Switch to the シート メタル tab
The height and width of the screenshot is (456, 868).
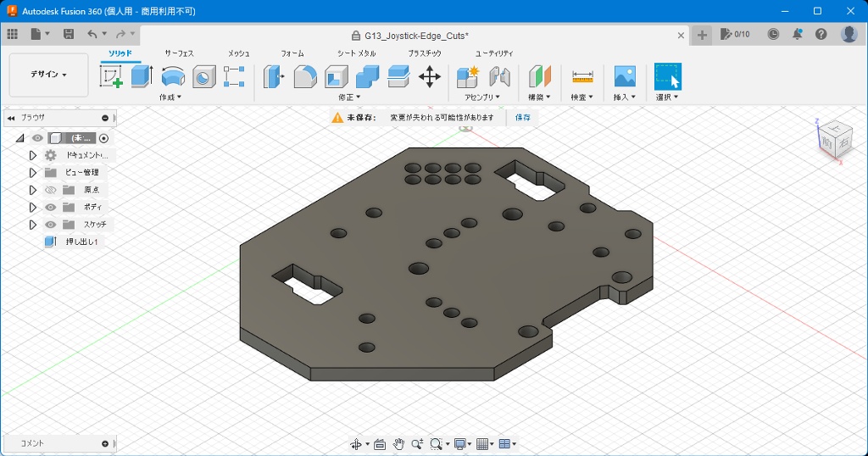357,53
